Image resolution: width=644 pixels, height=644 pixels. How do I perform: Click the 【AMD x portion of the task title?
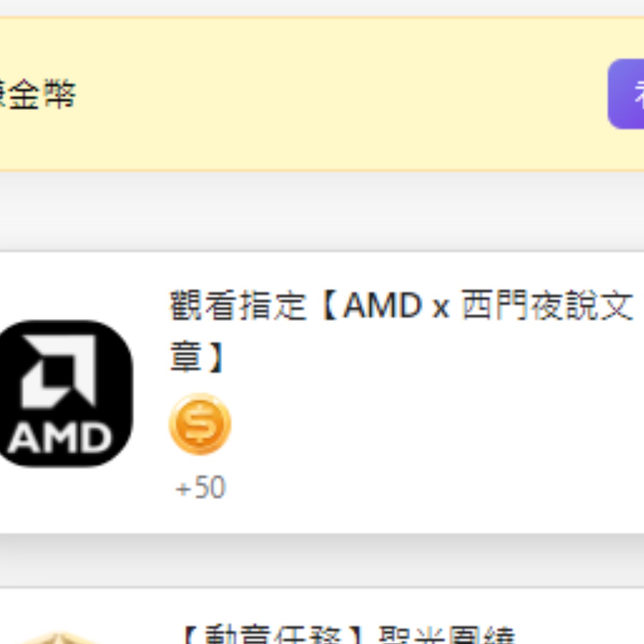(385, 305)
